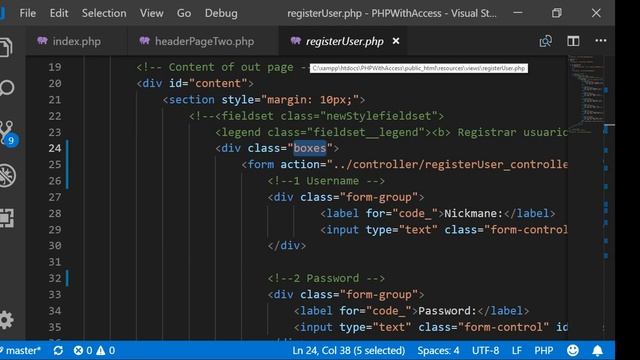The height and width of the screenshot is (360, 640).
Task: Open the Debug menu
Action: click(221, 13)
